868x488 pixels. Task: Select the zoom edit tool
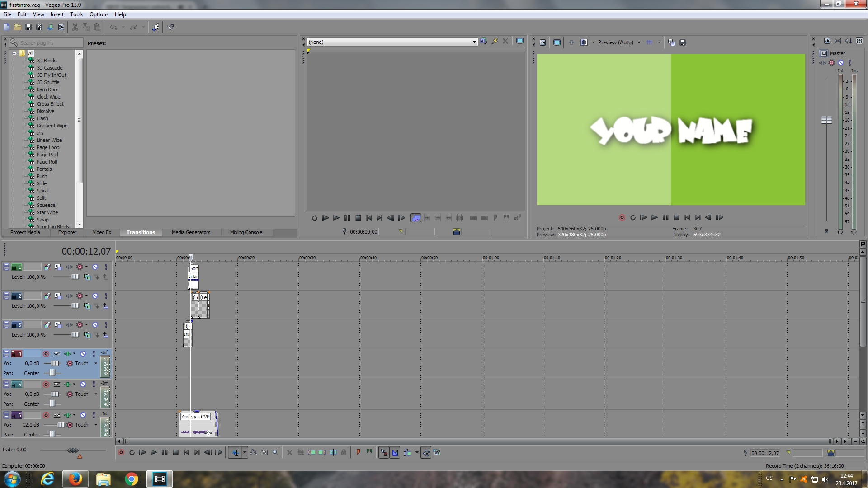275,453
